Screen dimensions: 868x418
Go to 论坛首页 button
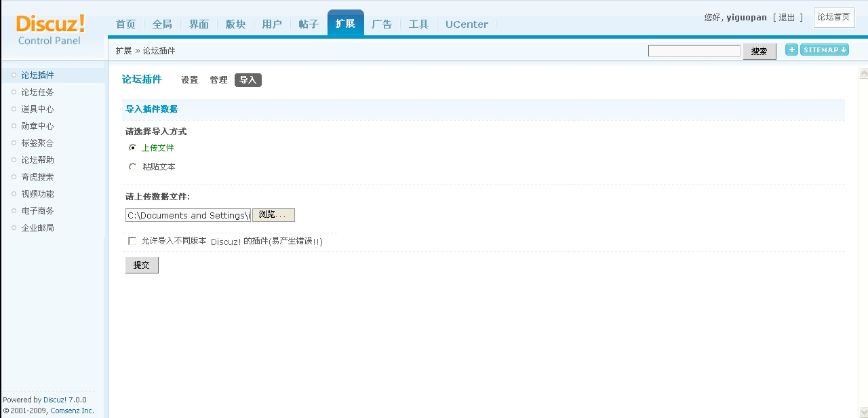click(x=834, y=18)
